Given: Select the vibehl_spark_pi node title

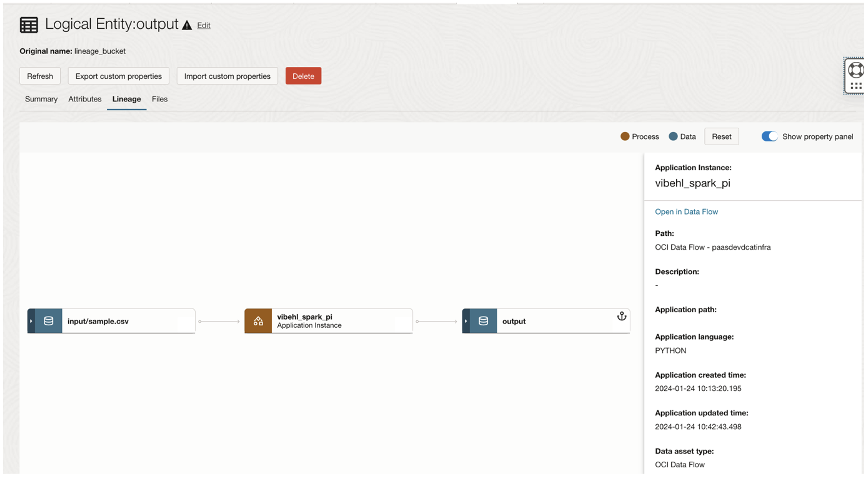Looking at the screenshot, I should [x=304, y=316].
